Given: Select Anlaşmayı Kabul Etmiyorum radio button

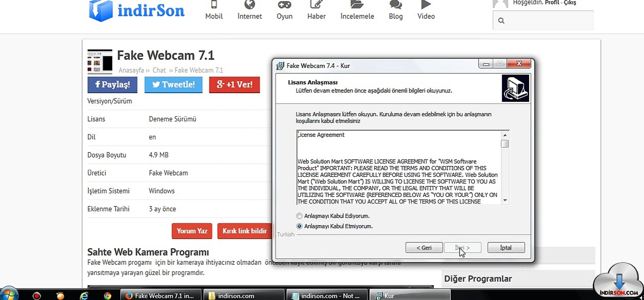Looking at the screenshot, I should click(x=299, y=226).
